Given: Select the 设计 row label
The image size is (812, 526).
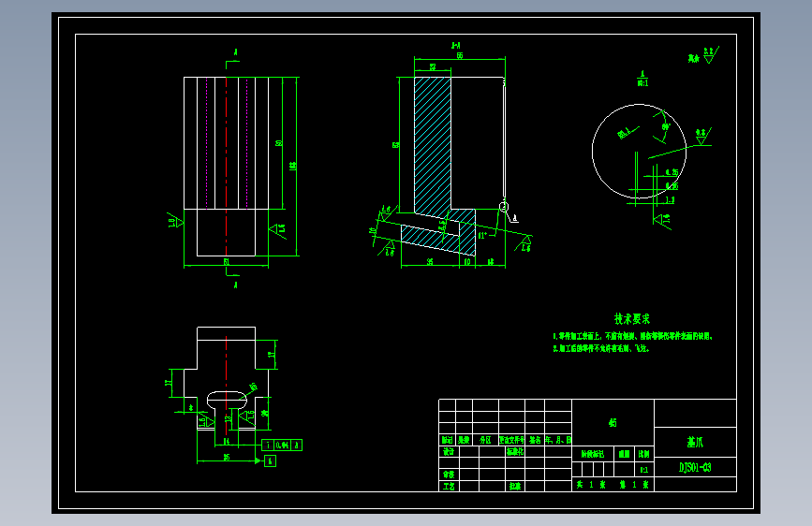Looking at the screenshot, I should click(449, 451).
